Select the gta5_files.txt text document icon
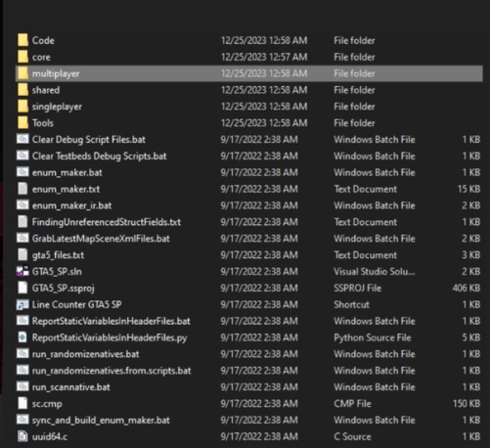 [22, 254]
